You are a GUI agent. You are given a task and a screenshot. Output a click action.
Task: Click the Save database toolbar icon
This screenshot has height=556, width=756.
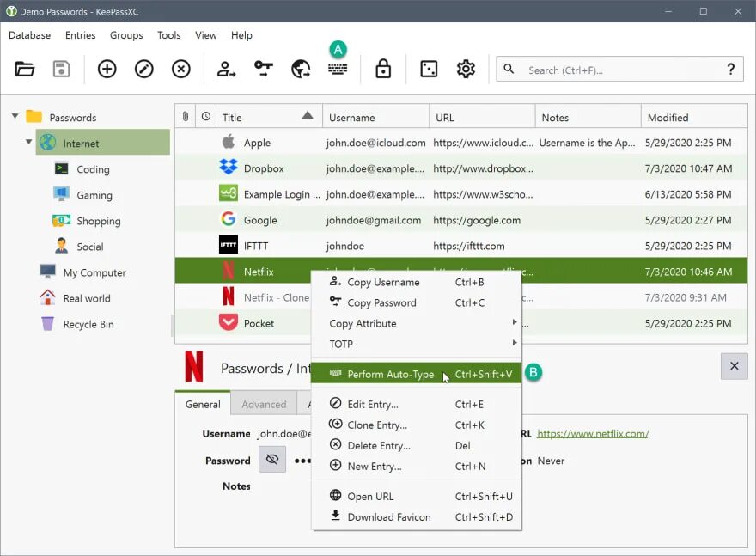[61, 69]
